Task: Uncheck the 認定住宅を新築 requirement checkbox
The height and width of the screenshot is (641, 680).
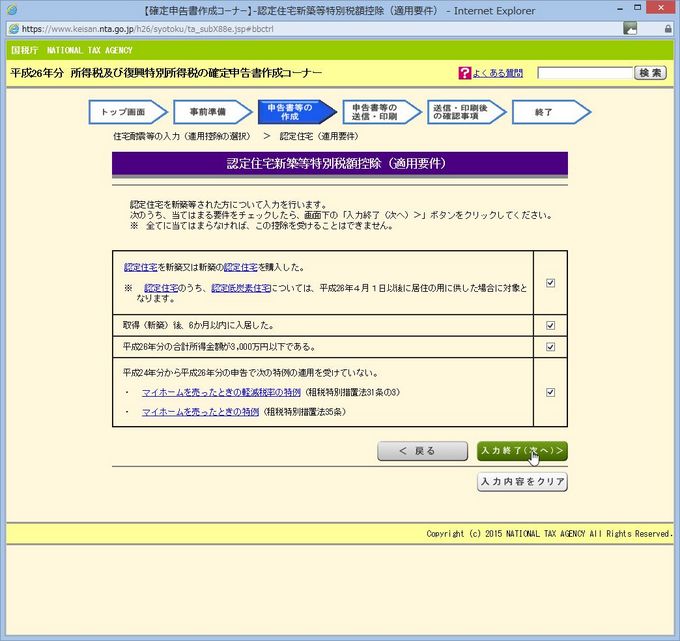Action: [x=550, y=283]
